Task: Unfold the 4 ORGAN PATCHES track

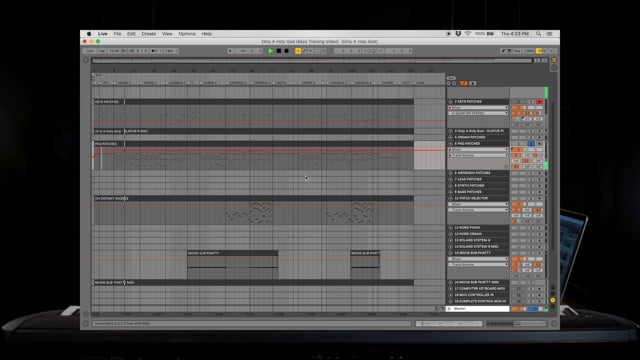Action: (451, 137)
